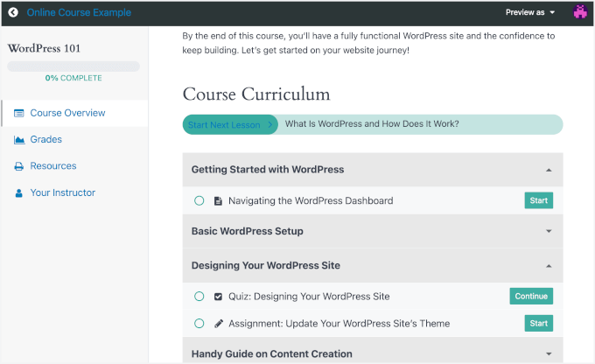
Task: Click the Course Overview list icon
Action: tap(19, 113)
